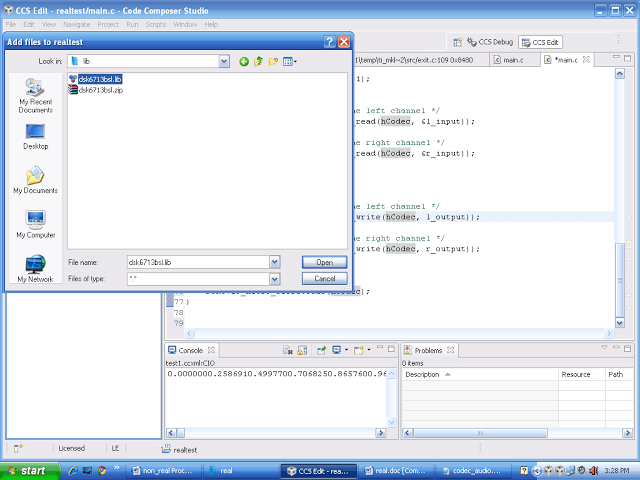Open real.doc taskbar item
Viewport: 640px width, 480px height.
coord(396,471)
